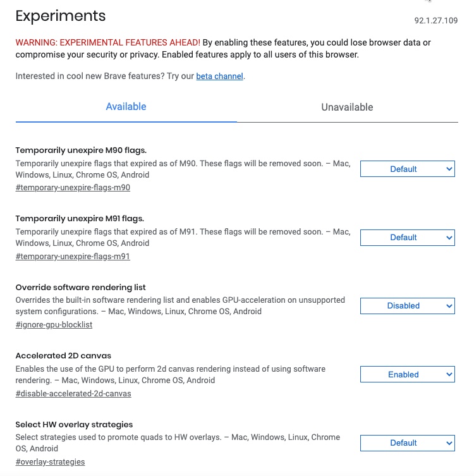Open the Select HW overlay strategies dropdown
The height and width of the screenshot is (476, 474).
[x=407, y=443]
